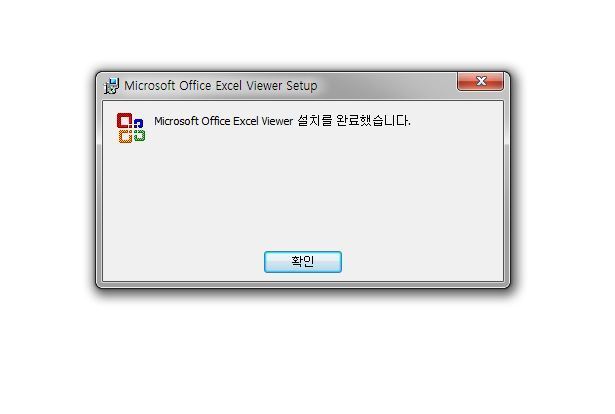Click the orange square of the Office logo

tap(125, 136)
